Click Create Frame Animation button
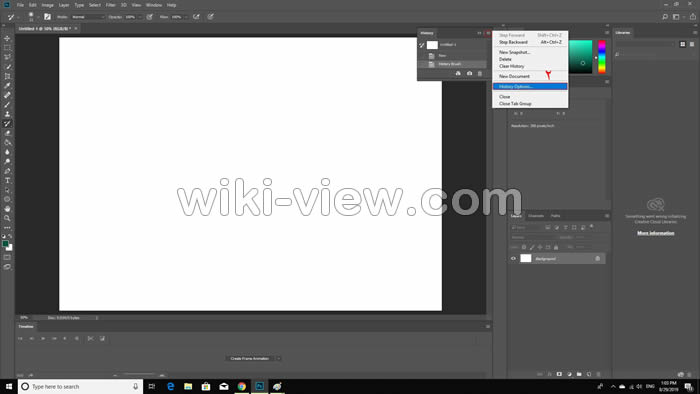This screenshot has height=394, width=700. [x=250, y=358]
